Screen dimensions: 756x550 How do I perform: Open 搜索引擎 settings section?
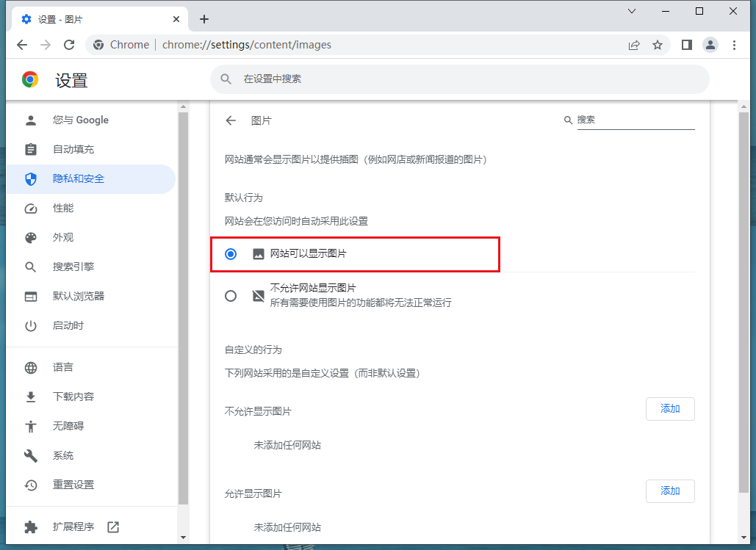(x=90, y=267)
